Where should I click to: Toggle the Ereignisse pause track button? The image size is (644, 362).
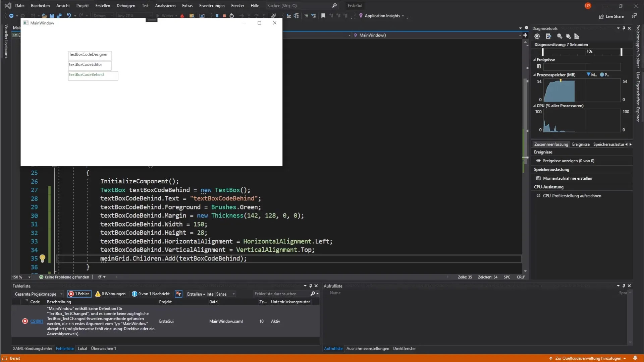tap(539, 66)
